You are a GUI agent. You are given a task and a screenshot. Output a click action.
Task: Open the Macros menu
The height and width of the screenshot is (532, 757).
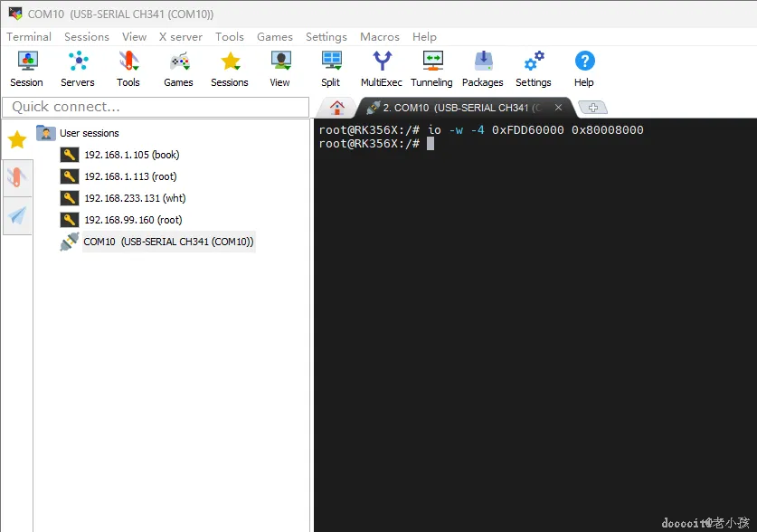coord(380,37)
